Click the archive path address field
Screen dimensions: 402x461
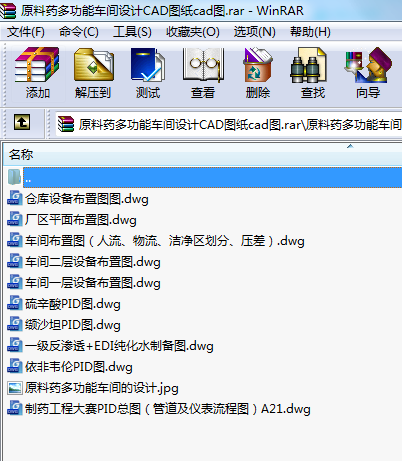229,125
